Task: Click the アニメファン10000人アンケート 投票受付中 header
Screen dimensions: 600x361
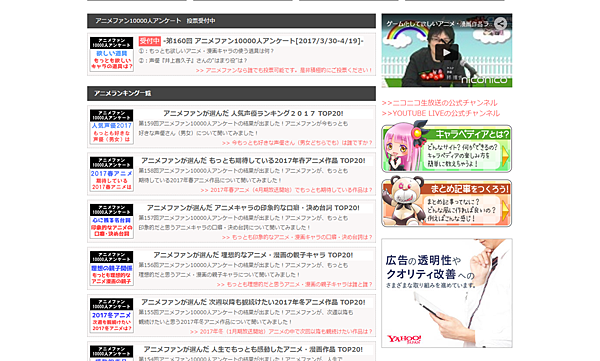Action: click(231, 21)
